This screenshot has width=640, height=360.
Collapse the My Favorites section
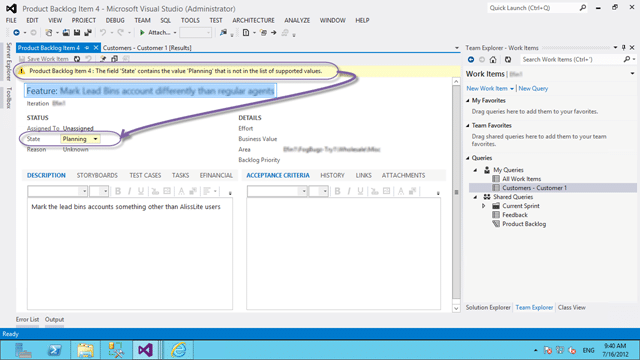pyautogui.click(x=468, y=100)
